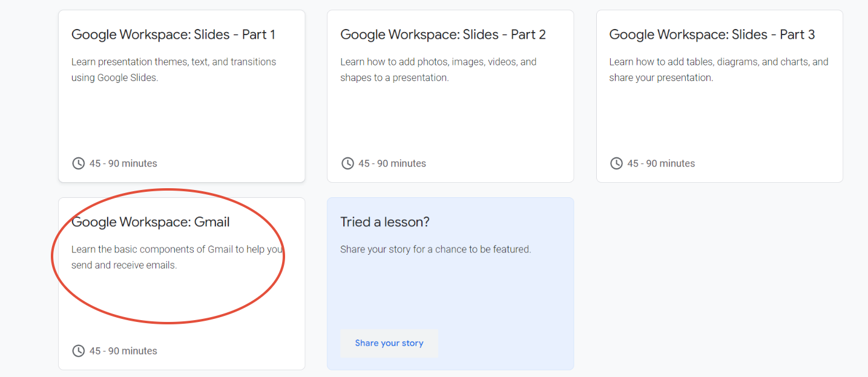Click 45 - 90 minutes on Gmail card
Screen dimensions: 868x377
(123, 351)
